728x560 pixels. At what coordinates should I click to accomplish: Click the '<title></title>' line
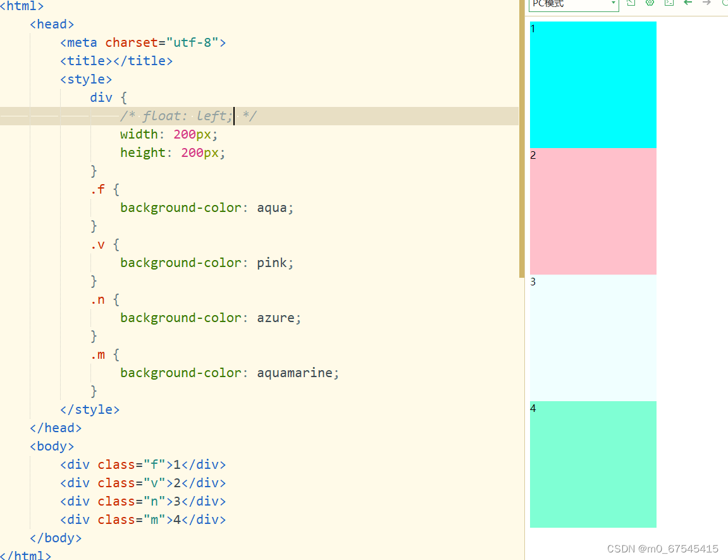(x=116, y=61)
